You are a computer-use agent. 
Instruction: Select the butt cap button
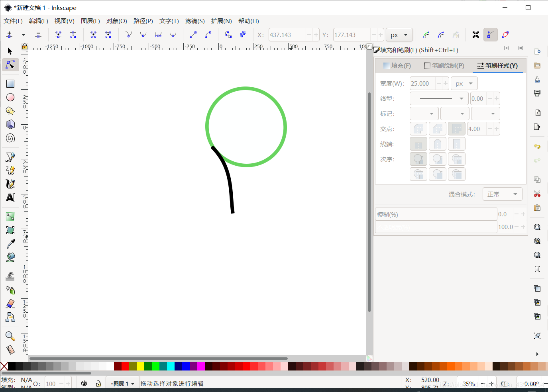coord(418,144)
